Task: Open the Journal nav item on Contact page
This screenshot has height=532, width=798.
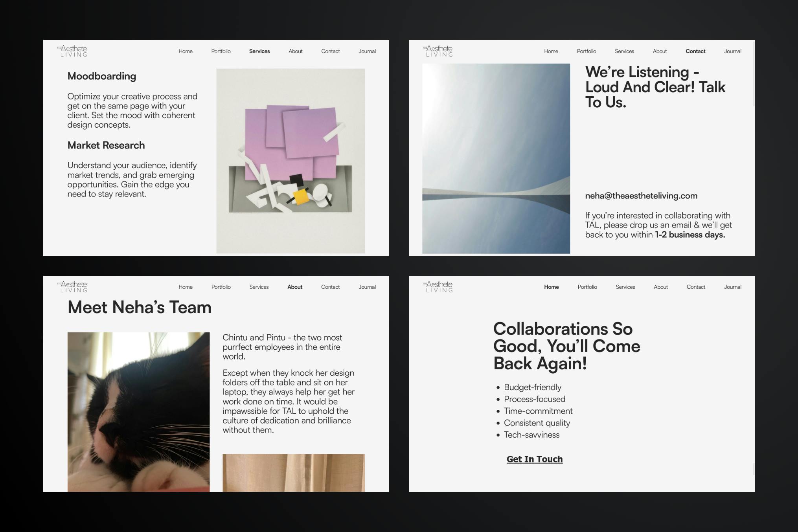Action: [732, 51]
